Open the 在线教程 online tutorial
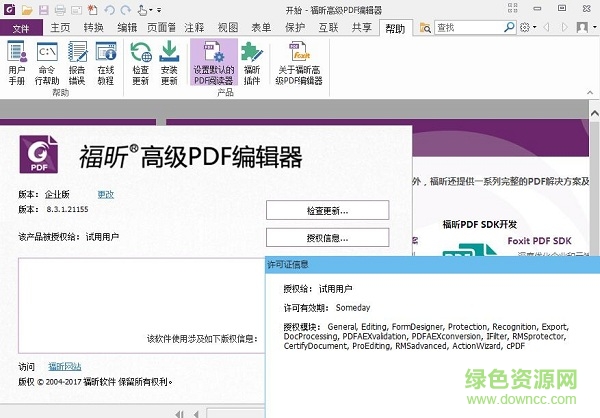Screen dimensions: 600x418 pos(104,61)
